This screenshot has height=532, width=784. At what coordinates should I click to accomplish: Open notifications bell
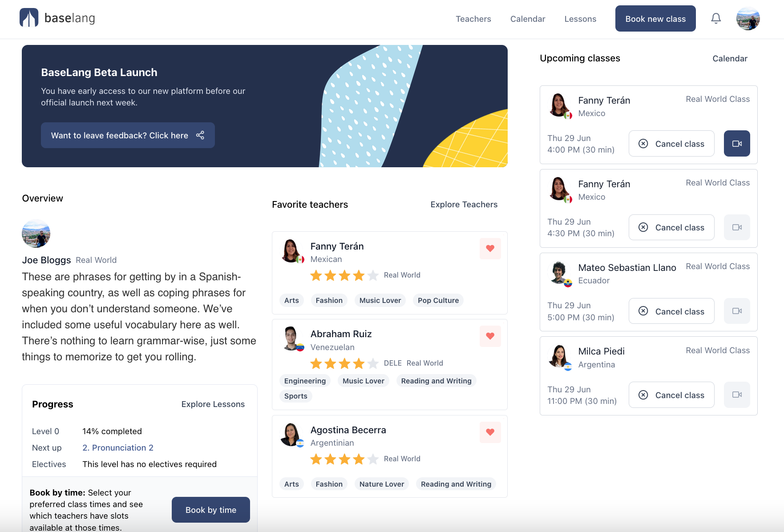[716, 18]
